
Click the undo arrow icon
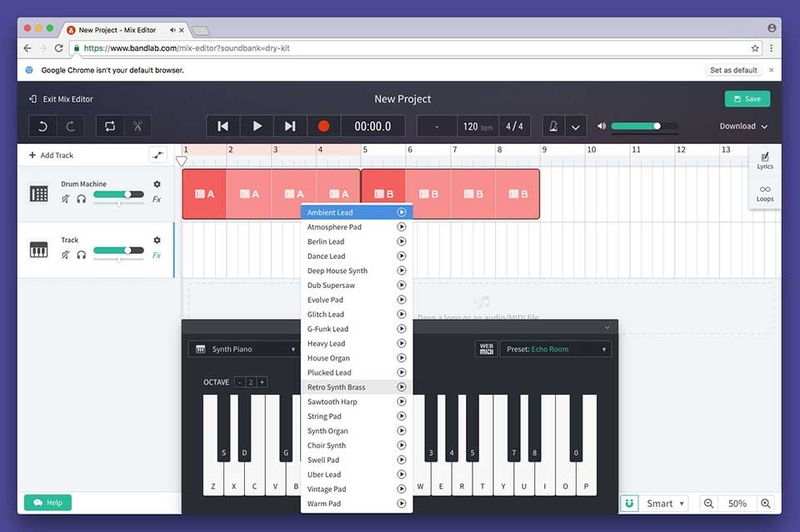pyautogui.click(x=43, y=126)
